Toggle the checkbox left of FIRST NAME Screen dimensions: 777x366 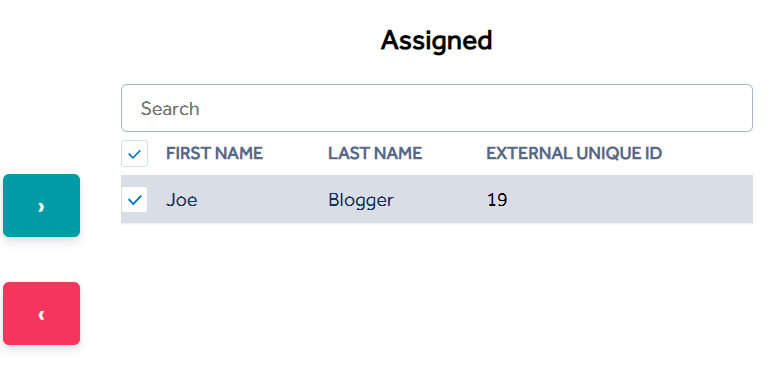(x=134, y=154)
